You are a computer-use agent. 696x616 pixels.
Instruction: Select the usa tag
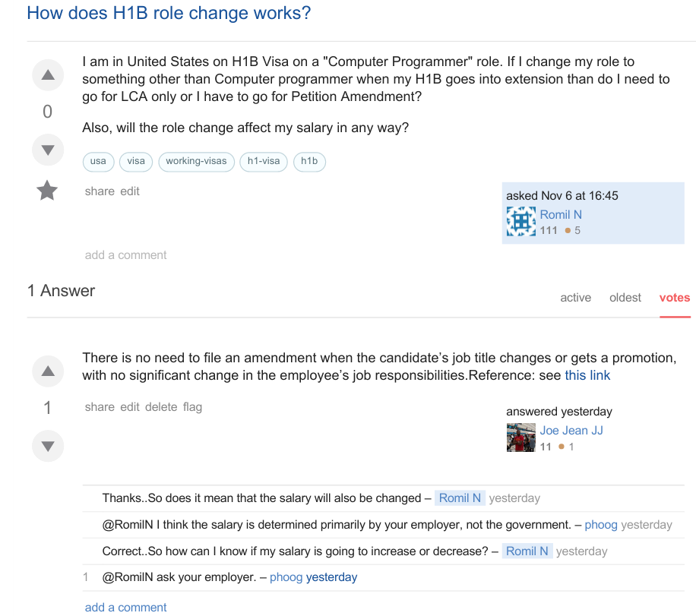(98, 161)
